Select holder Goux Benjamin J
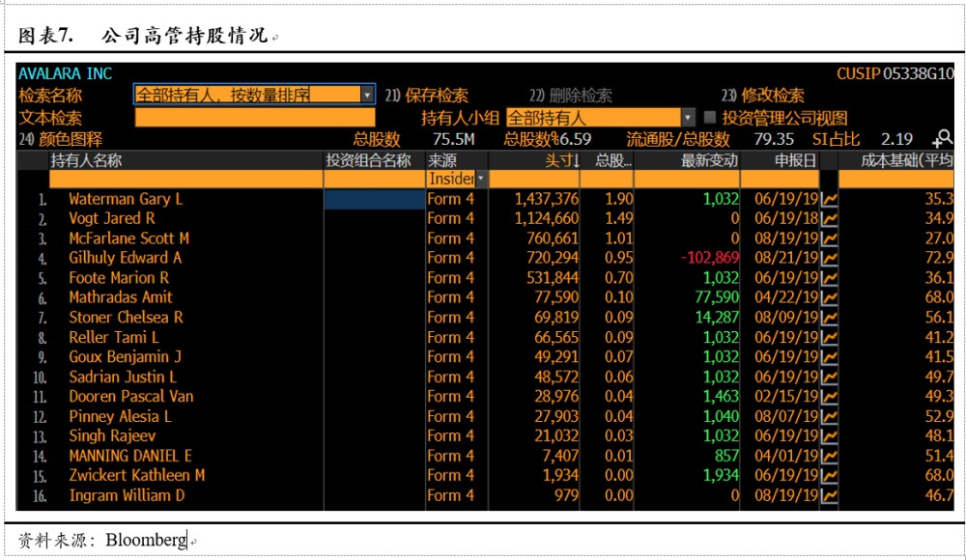This screenshot has width=966, height=560. point(125,357)
